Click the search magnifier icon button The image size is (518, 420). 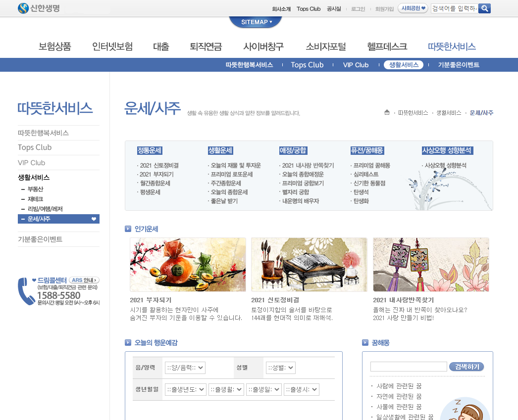485,8
